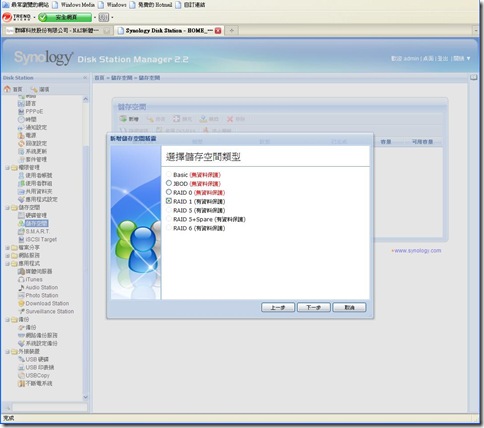Click 下一步 next step button
484x428 pixels.
(313, 307)
